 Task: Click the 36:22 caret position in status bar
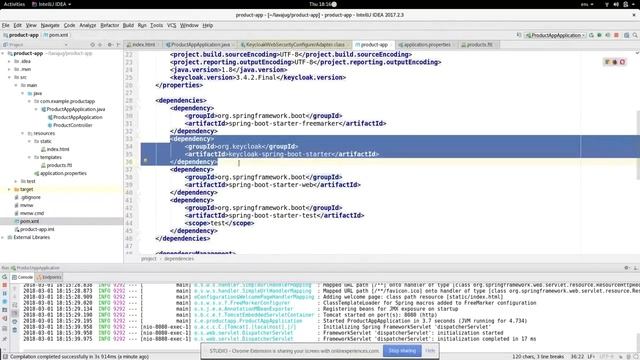coord(577,356)
